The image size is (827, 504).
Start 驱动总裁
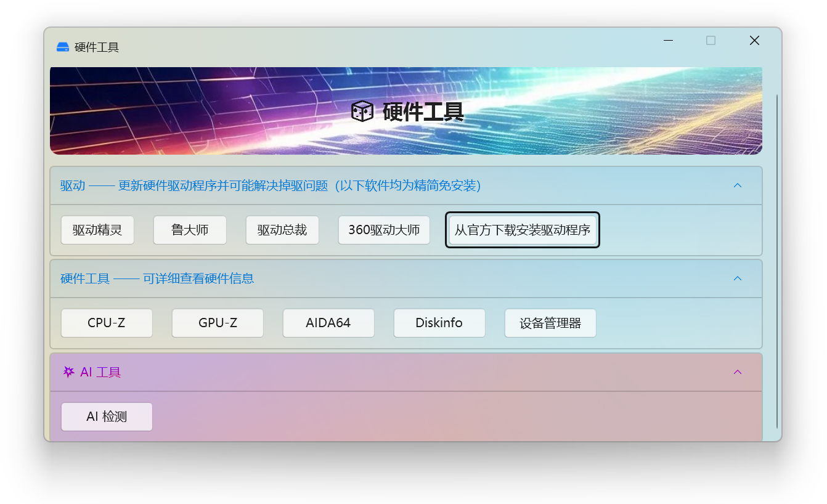[x=282, y=230]
